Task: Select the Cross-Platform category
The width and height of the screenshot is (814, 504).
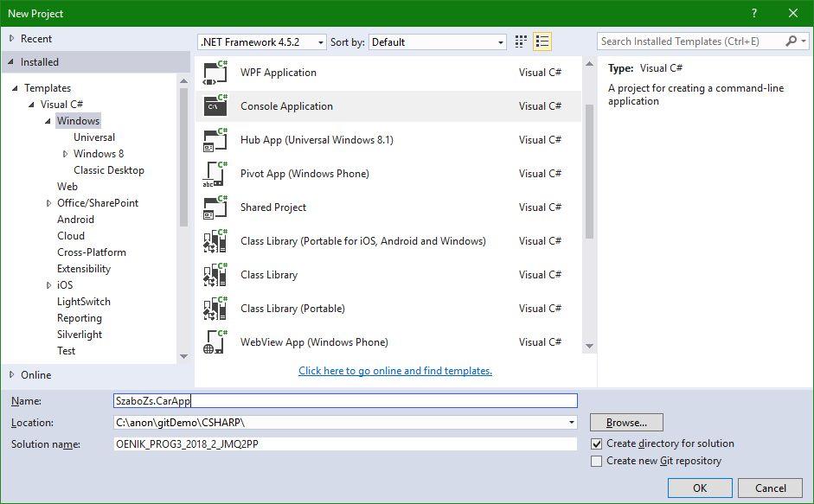Action: click(x=92, y=252)
